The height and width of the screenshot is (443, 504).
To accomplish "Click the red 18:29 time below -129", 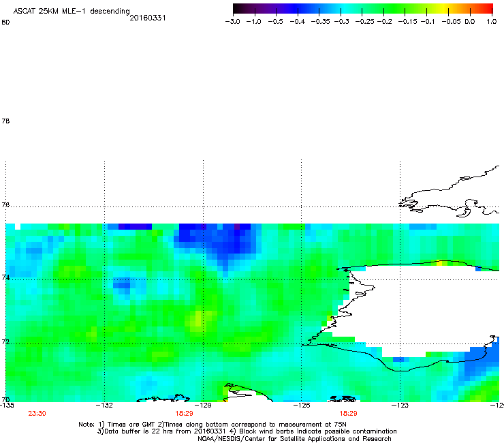I will (184, 414).
